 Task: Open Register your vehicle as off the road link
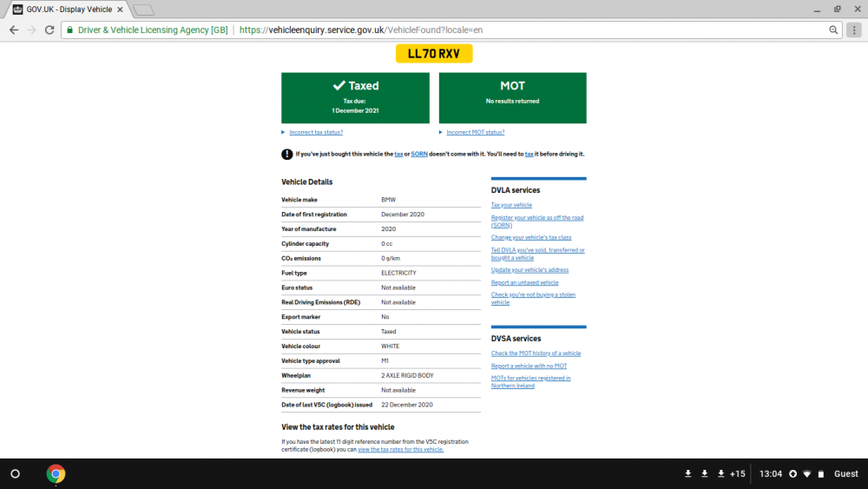click(x=537, y=221)
